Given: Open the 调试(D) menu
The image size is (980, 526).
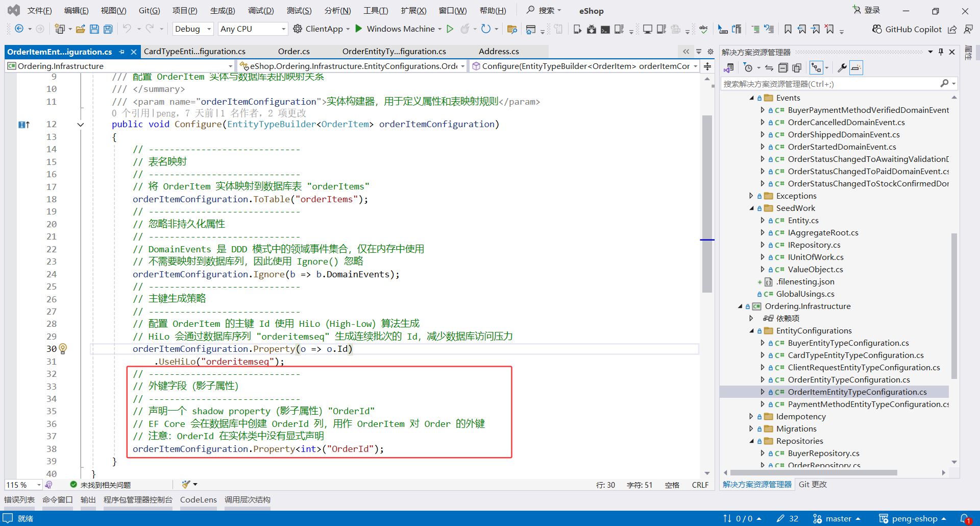Looking at the screenshot, I should click(x=261, y=11).
